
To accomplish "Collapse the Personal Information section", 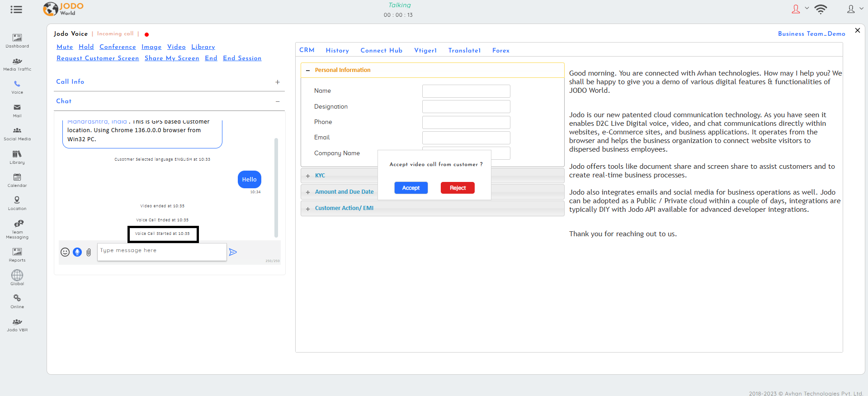I will (x=308, y=70).
